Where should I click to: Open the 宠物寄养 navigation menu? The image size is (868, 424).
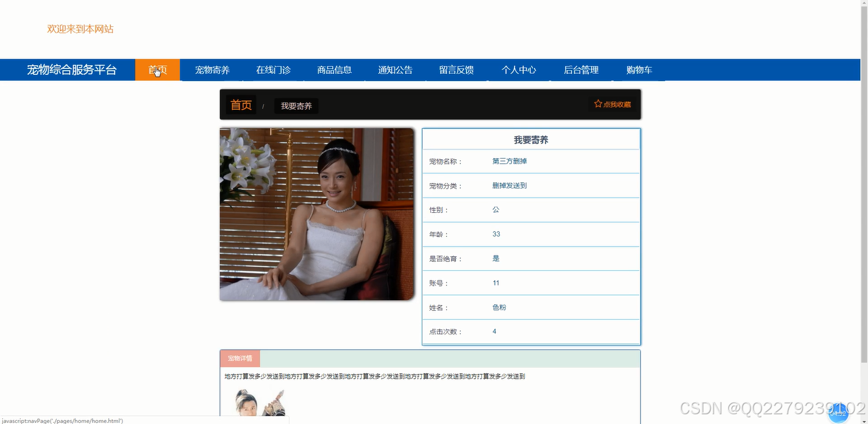[212, 70]
